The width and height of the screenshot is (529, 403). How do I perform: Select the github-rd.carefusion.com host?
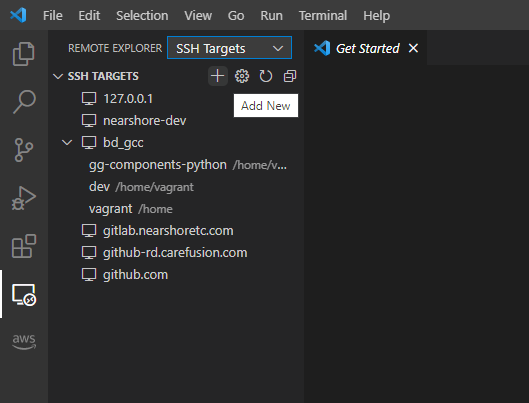[x=175, y=253]
